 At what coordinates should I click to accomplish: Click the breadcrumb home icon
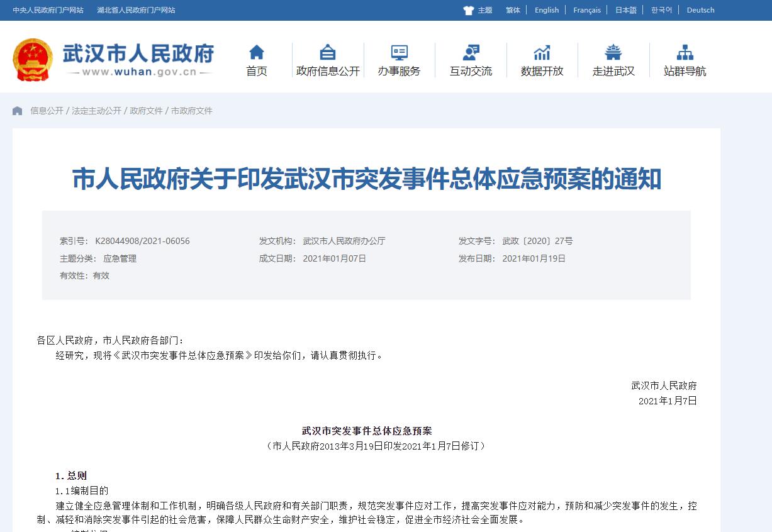(x=18, y=111)
